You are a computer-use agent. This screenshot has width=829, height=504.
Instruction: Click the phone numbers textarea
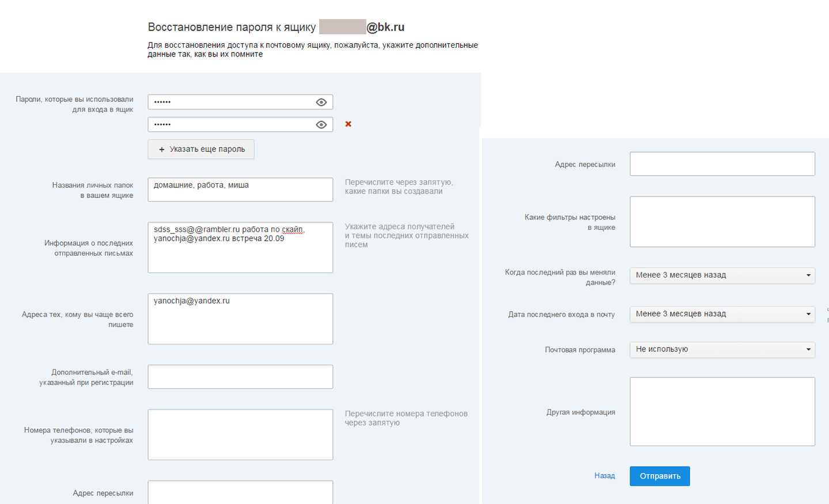tap(240, 434)
